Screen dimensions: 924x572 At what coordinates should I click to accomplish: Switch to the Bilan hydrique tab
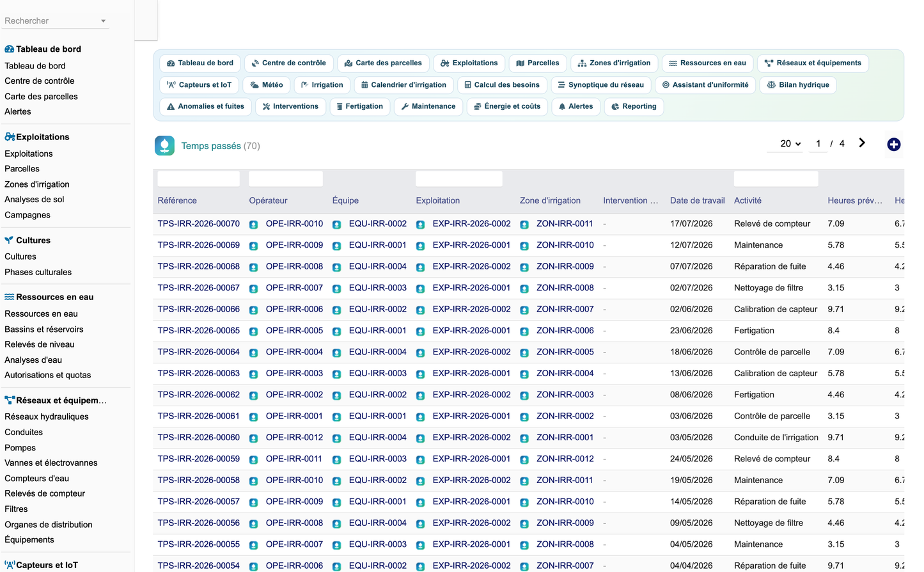[x=798, y=85]
